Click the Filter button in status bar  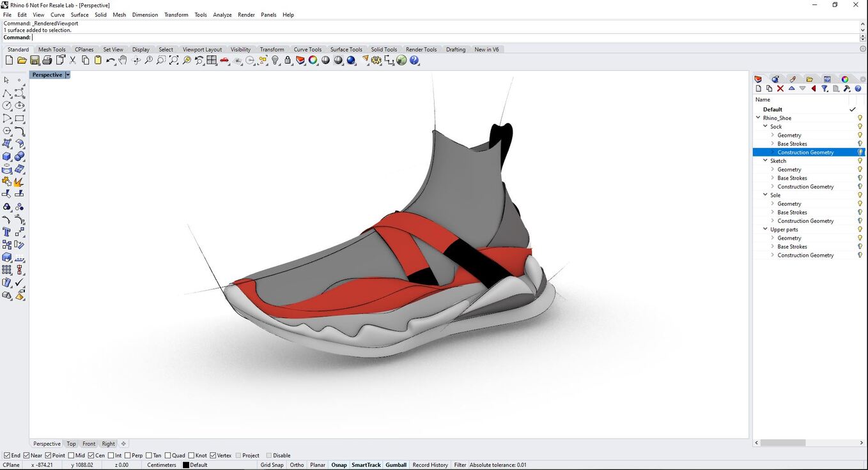point(460,465)
